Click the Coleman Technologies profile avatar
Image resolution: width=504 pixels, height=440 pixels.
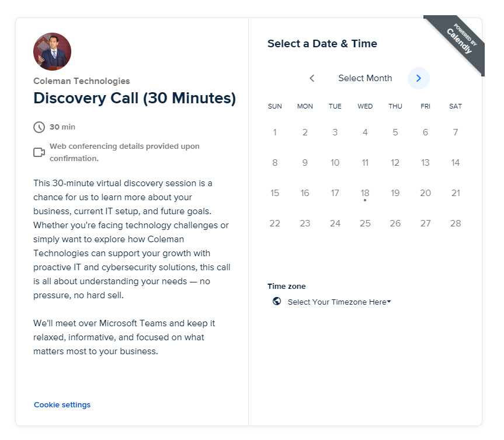click(x=52, y=52)
